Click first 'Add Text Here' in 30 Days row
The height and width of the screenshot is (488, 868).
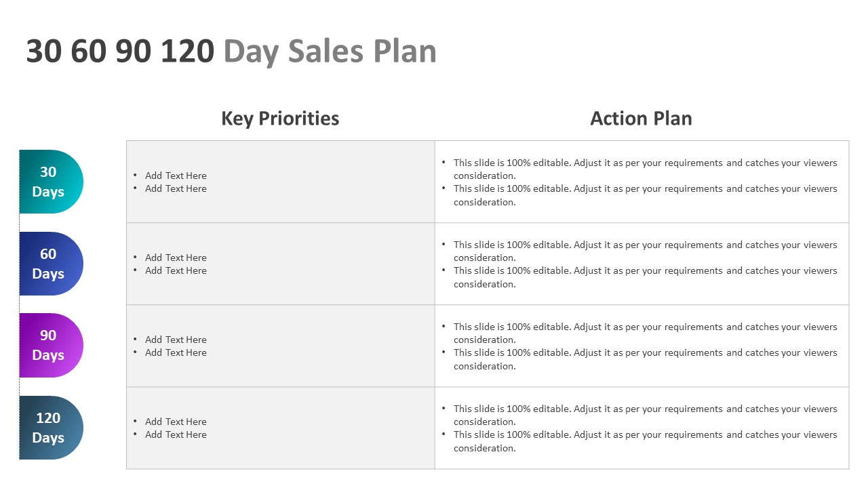click(176, 176)
